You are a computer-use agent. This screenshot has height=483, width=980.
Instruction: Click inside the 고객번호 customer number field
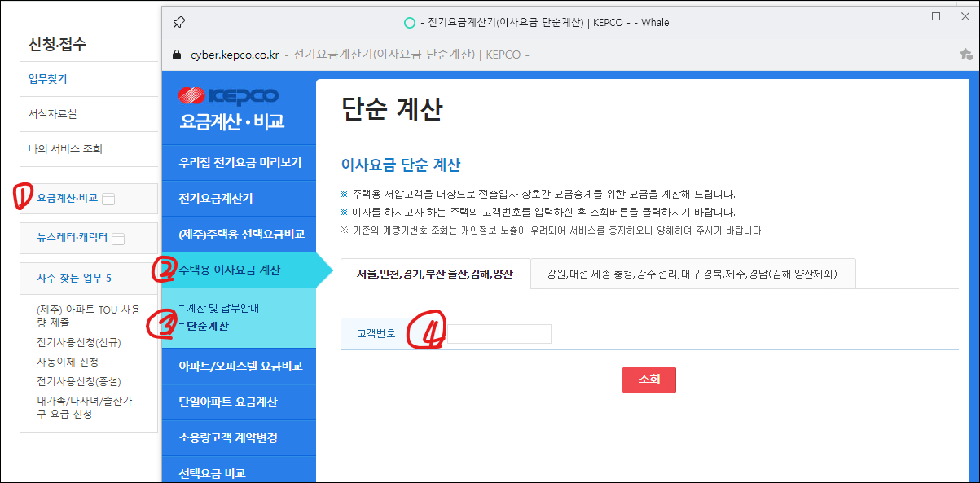499,333
